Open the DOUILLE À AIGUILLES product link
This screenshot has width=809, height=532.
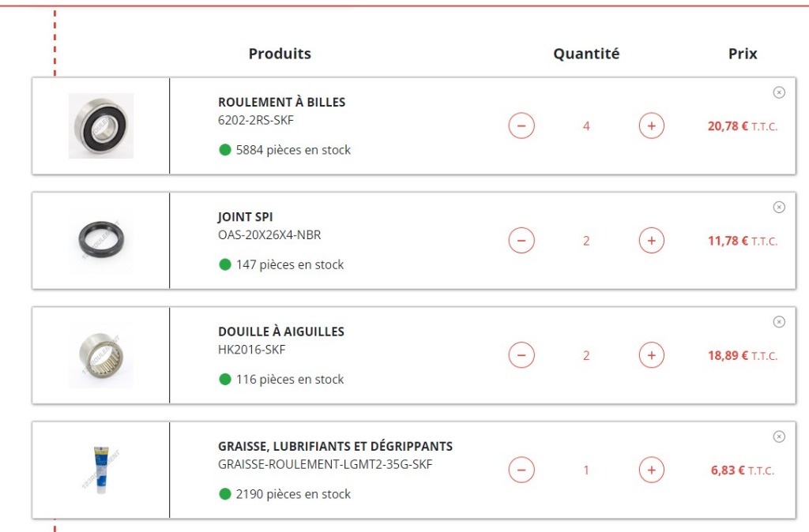tap(281, 332)
